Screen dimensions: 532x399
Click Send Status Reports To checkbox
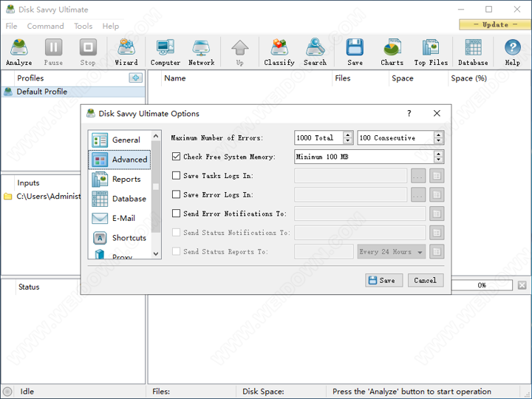coord(176,251)
